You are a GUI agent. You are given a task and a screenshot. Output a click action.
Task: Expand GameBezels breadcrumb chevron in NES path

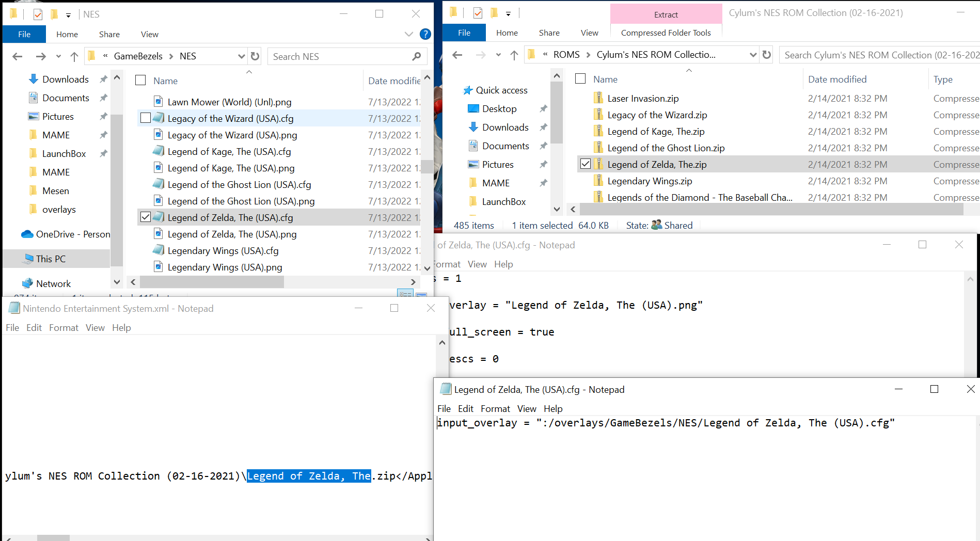click(171, 56)
